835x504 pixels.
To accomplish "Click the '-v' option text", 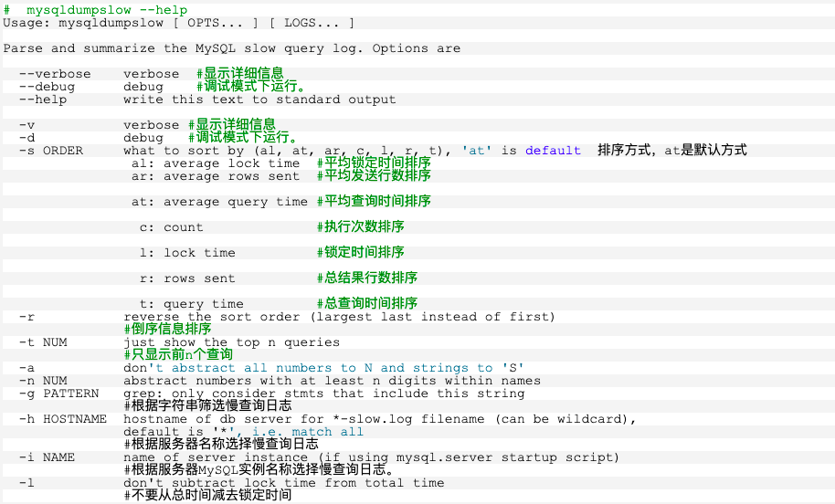I will coord(26,125).
